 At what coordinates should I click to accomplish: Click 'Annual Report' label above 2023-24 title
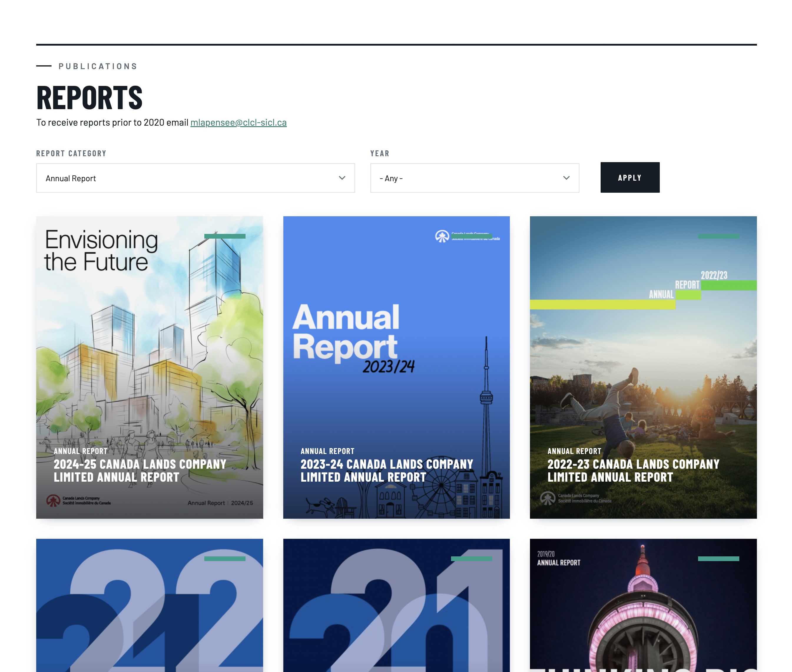327,451
